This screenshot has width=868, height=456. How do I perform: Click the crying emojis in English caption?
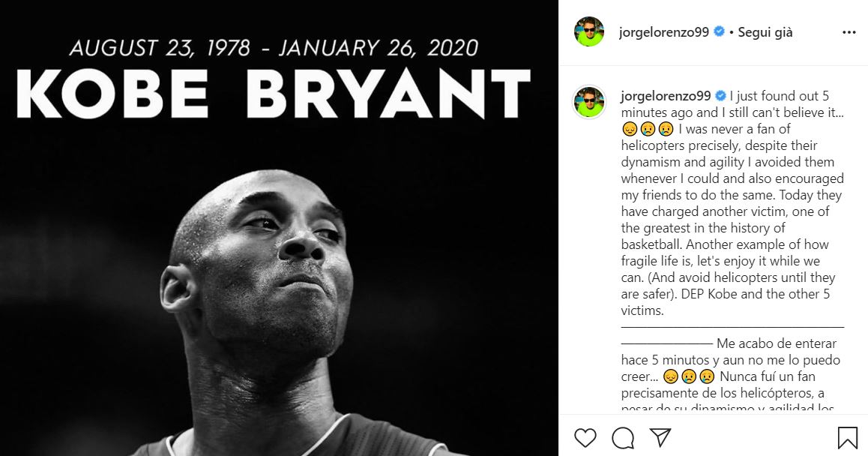[648, 129]
